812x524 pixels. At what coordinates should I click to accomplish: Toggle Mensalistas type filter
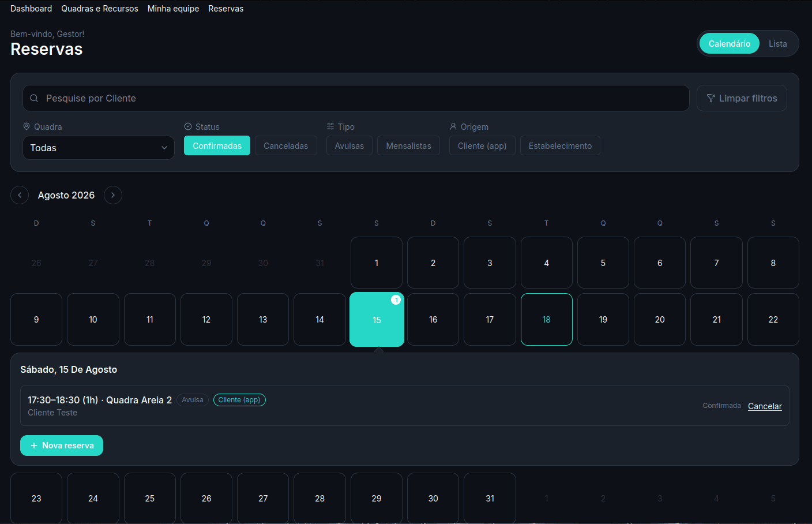[408, 145]
